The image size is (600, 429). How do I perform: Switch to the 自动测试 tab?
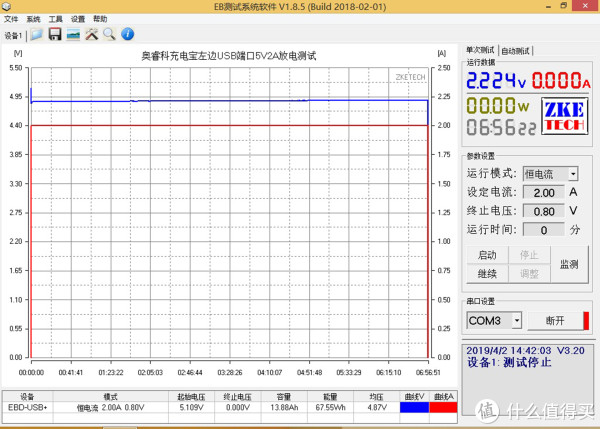tap(515, 51)
